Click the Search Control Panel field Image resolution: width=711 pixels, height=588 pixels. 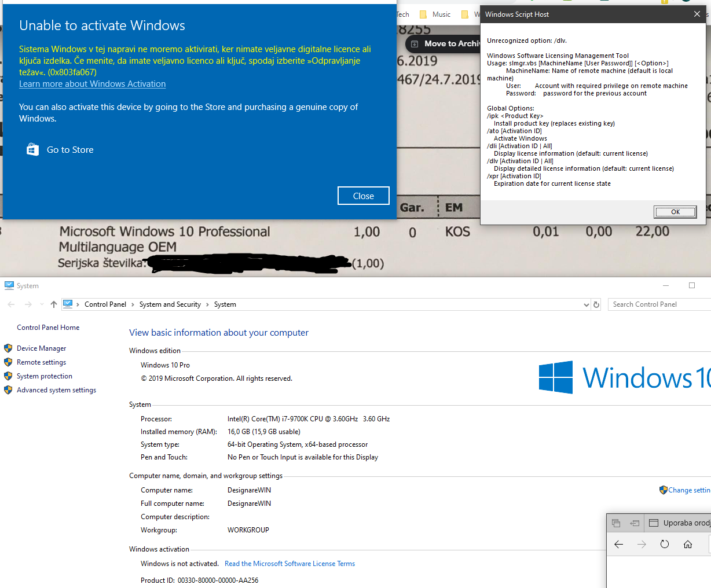659,304
